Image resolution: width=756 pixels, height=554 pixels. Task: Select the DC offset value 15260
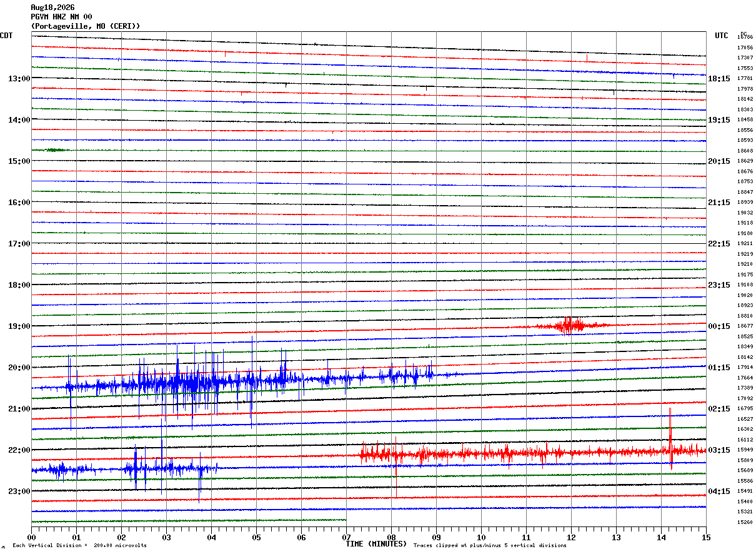point(745,522)
